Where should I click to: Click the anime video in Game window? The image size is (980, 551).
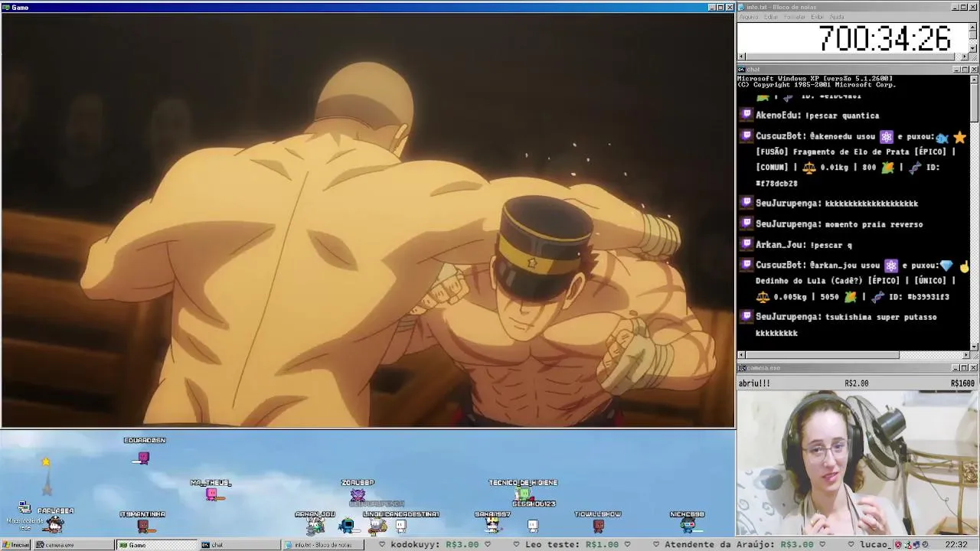367,220
